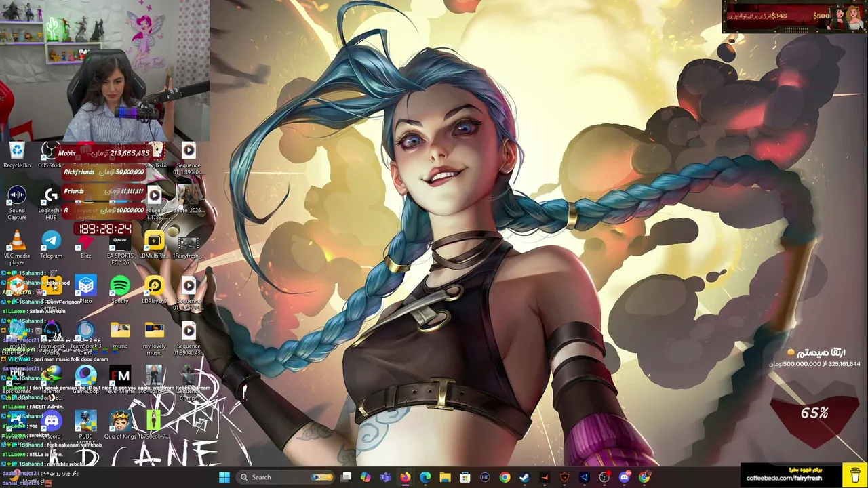Screen dimensions: 868x488
Task: Launch Discord from the desktop shortcut
Action: [x=52, y=426]
